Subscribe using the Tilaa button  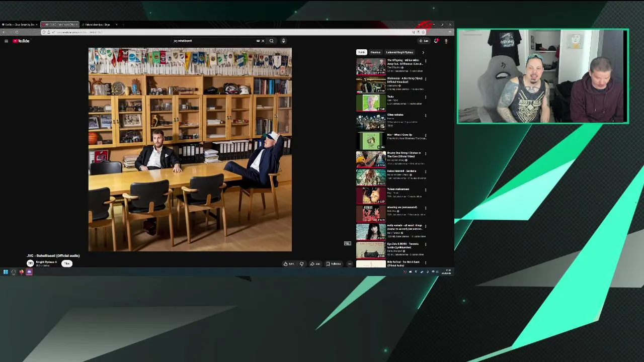pyautogui.click(x=66, y=263)
